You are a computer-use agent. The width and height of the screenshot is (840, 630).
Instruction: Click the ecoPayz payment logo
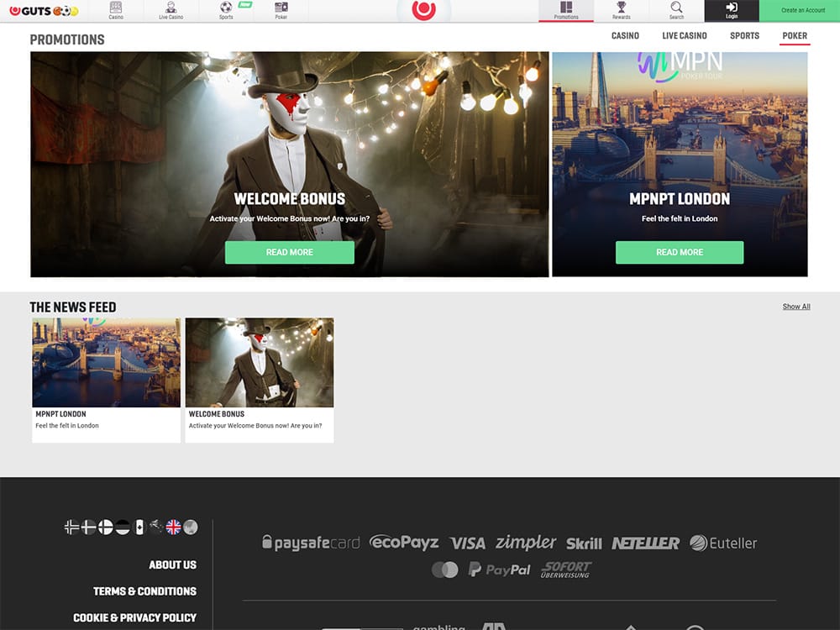coord(405,543)
